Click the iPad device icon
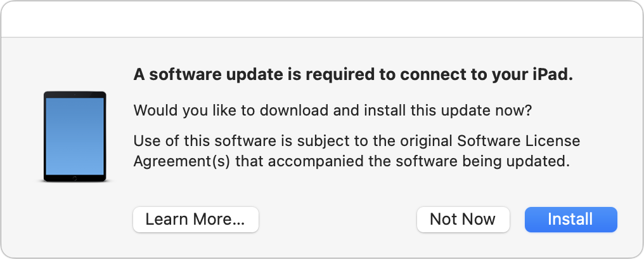The width and height of the screenshot is (644, 259). 75,136
